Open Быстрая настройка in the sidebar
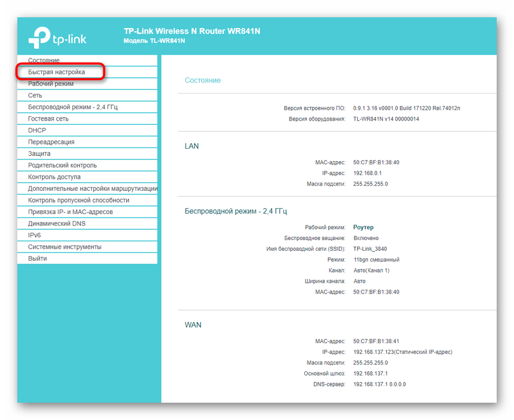Viewport: 514px width, 420px height. [56, 72]
